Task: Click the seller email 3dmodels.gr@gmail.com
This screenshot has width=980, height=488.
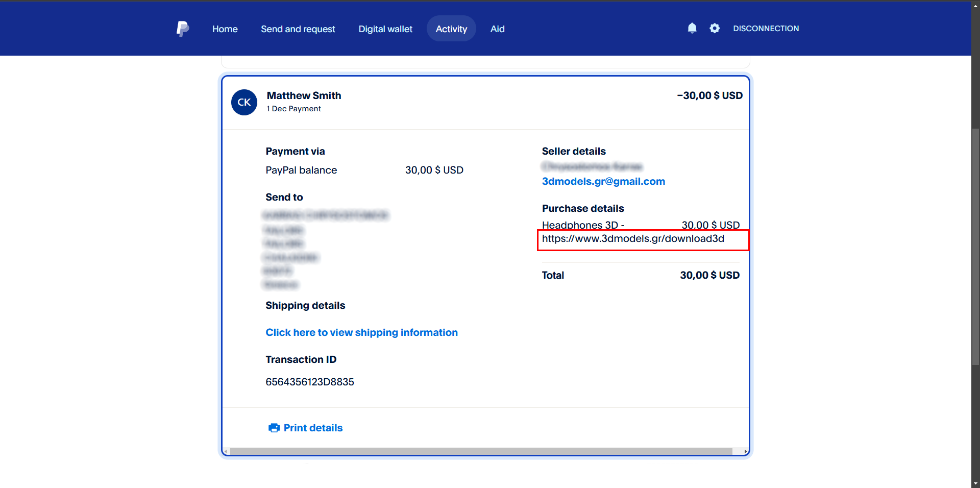Action: 603,181
